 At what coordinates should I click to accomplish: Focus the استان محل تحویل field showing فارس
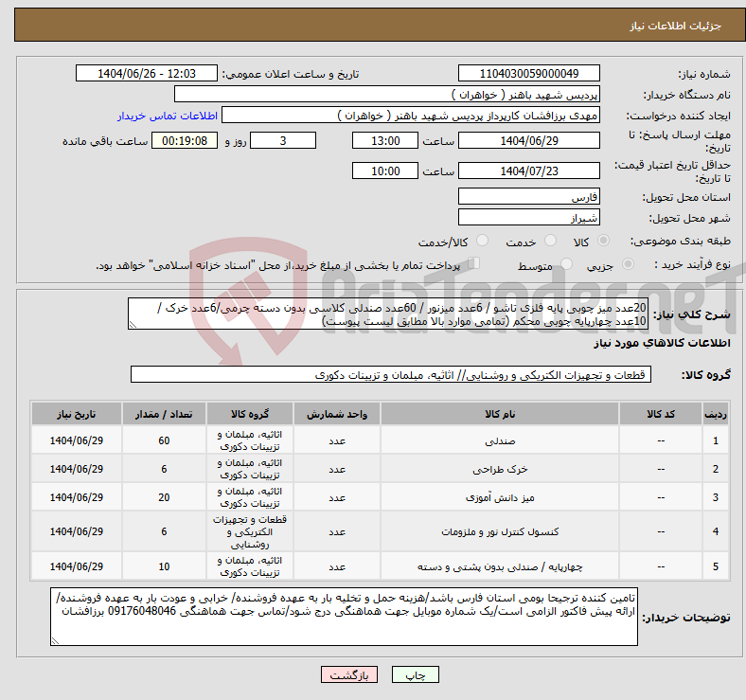click(528, 197)
